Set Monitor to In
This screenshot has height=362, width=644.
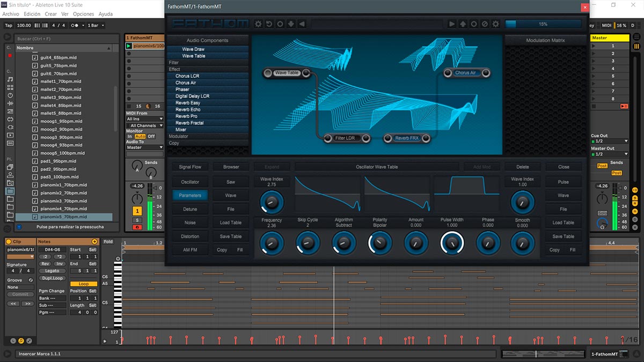click(x=129, y=136)
